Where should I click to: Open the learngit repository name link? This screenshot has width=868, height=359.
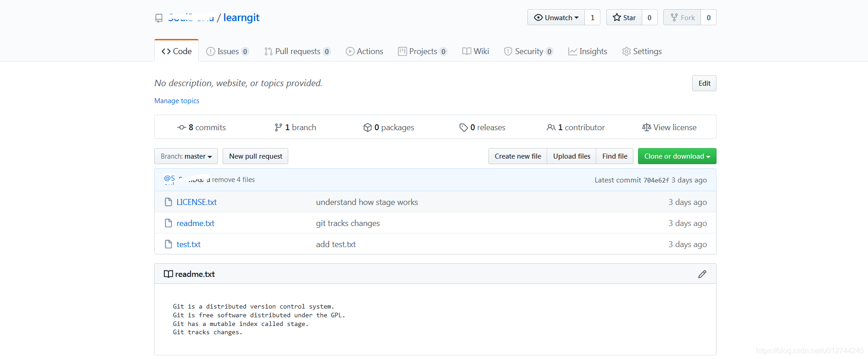pyautogui.click(x=241, y=17)
